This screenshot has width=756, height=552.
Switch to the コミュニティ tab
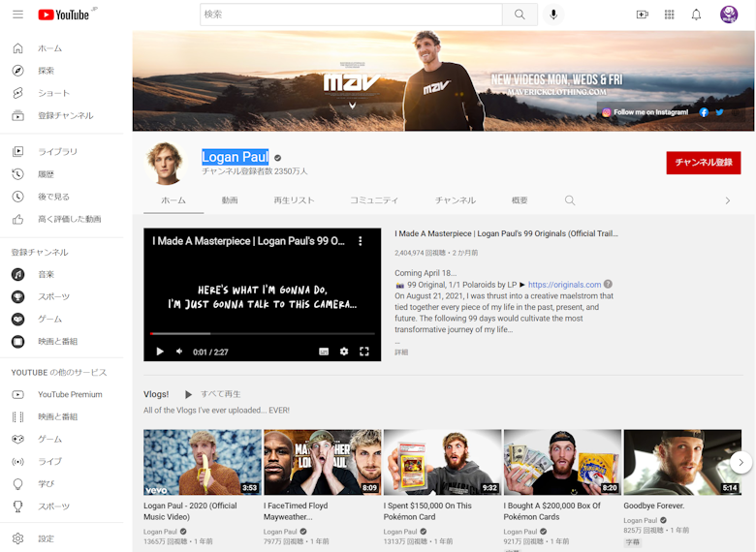pos(374,200)
